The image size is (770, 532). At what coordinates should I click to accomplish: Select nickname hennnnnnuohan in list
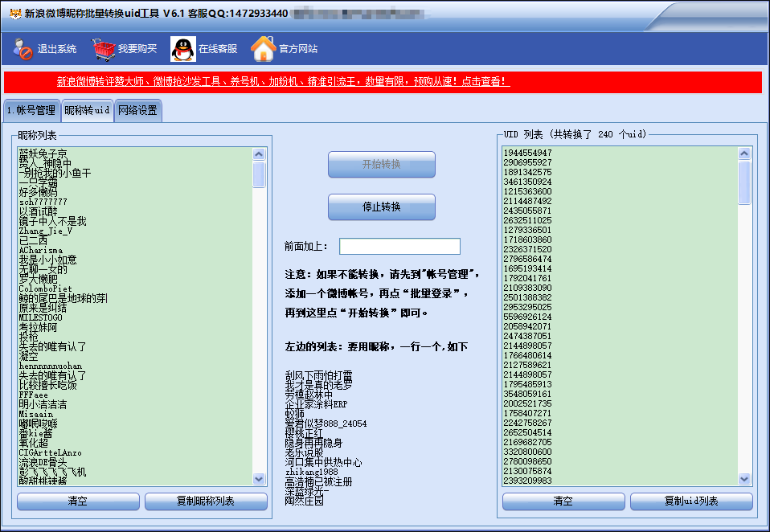[x=51, y=366]
